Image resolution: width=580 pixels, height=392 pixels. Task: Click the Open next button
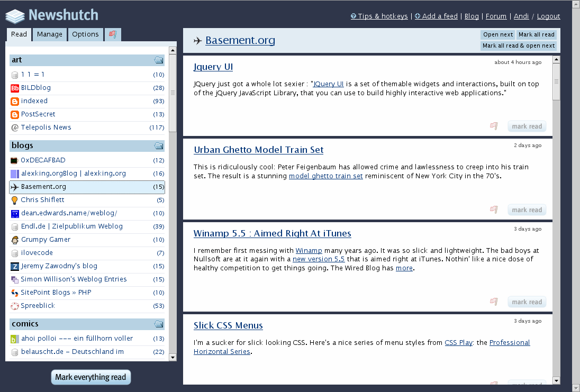point(498,34)
